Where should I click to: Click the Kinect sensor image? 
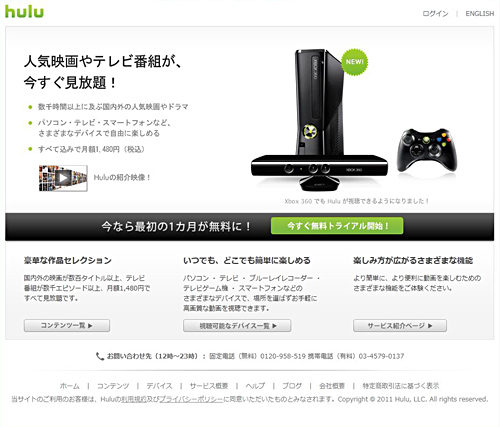point(319,173)
